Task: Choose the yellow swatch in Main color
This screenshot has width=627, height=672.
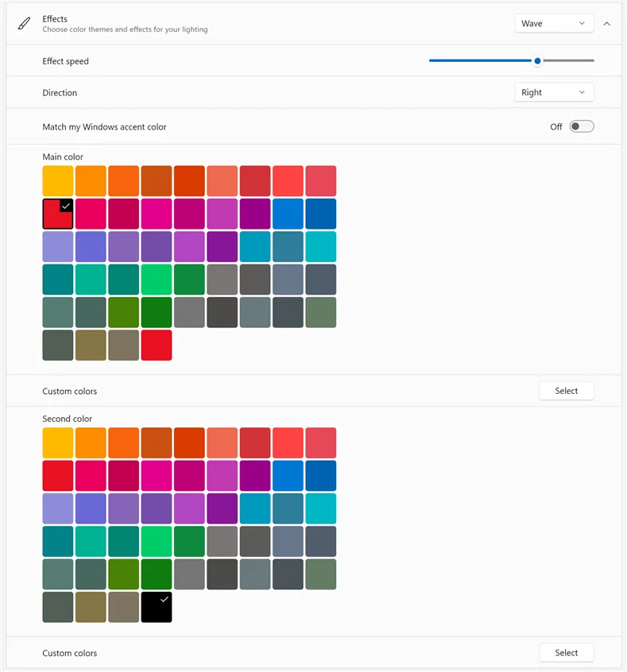Action: [58, 181]
